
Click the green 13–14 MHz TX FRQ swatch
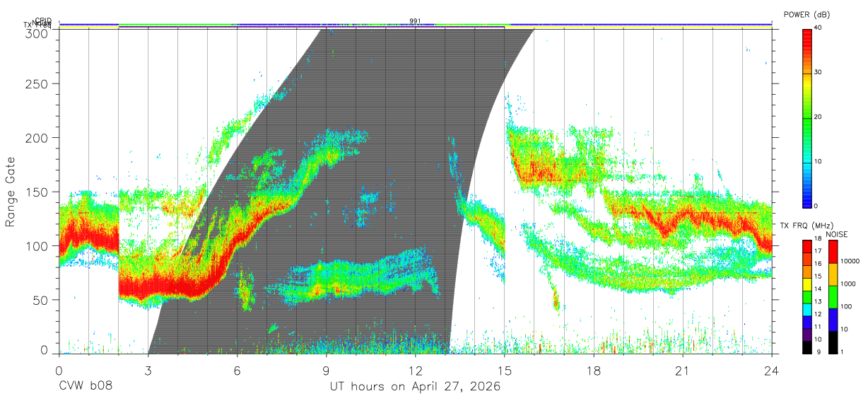pos(807,296)
